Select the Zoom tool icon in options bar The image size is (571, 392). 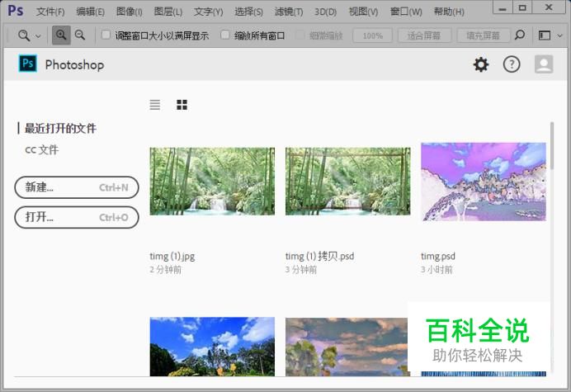click(x=24, y=35)
